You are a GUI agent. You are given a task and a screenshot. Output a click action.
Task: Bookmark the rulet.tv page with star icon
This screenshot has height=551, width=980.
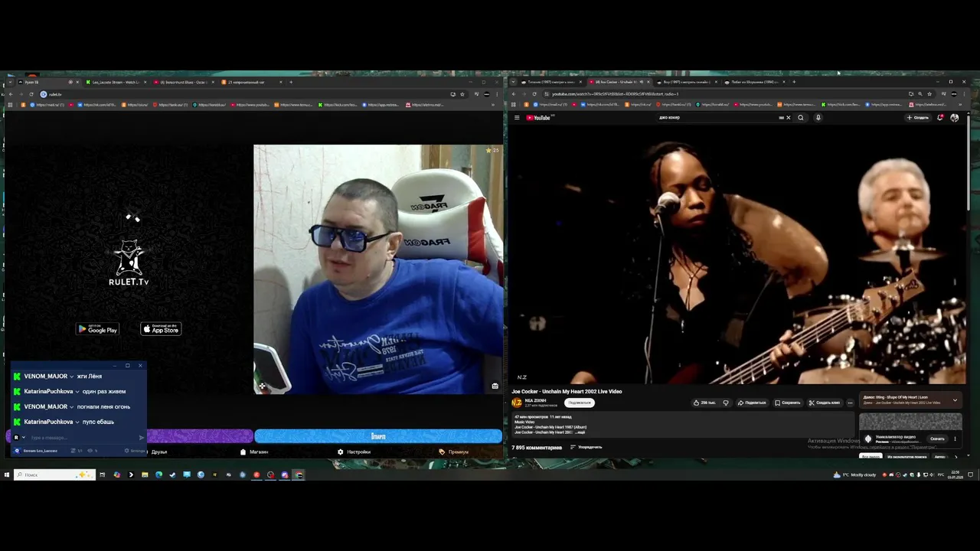pos(462,94)
